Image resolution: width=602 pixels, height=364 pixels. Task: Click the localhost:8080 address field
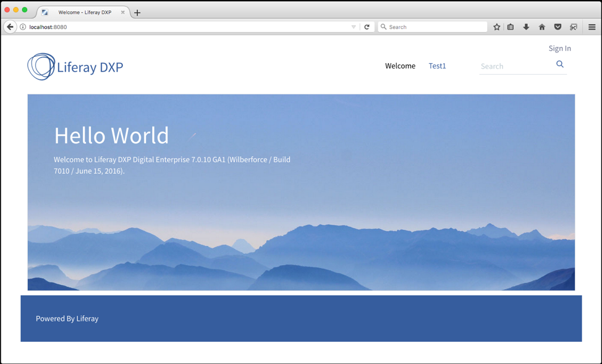[x=188, y=27]
